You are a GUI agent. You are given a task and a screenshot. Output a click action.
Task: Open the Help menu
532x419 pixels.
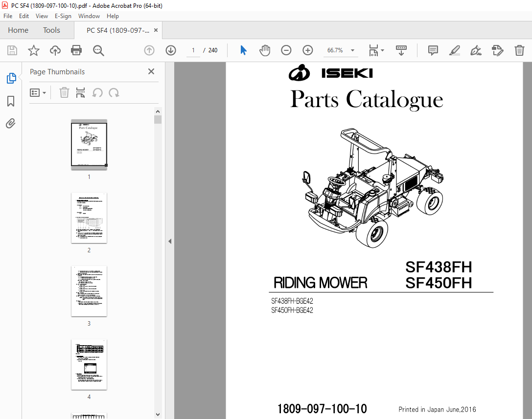click(113, 16)
